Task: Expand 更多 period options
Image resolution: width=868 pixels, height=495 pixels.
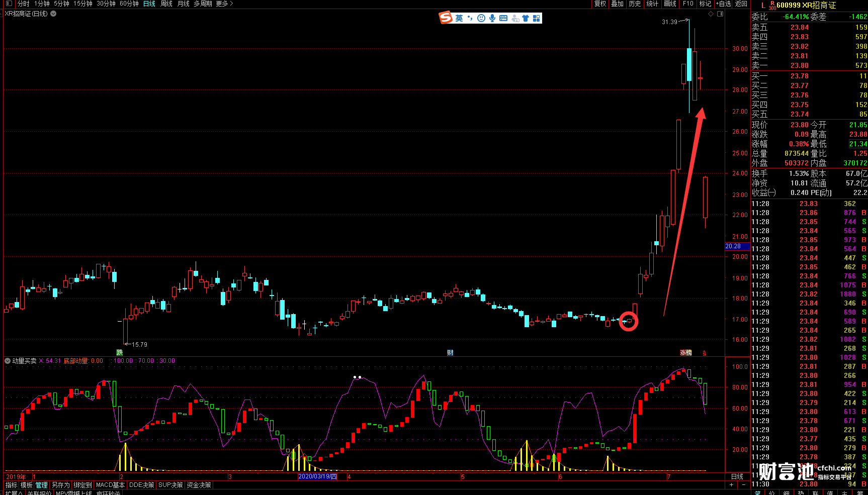Action: (x=224, y=4)
